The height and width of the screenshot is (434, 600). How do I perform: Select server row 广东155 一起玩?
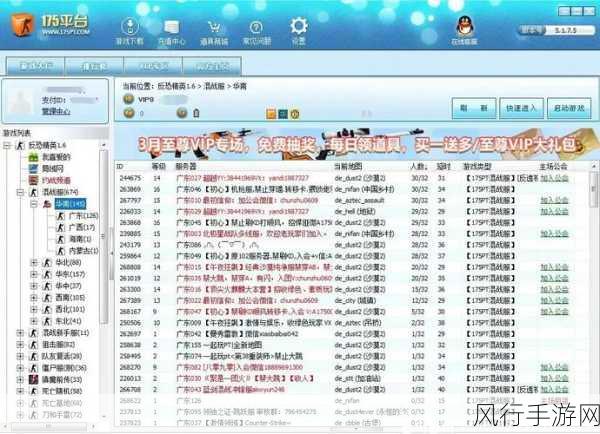[x=352, y=345]
